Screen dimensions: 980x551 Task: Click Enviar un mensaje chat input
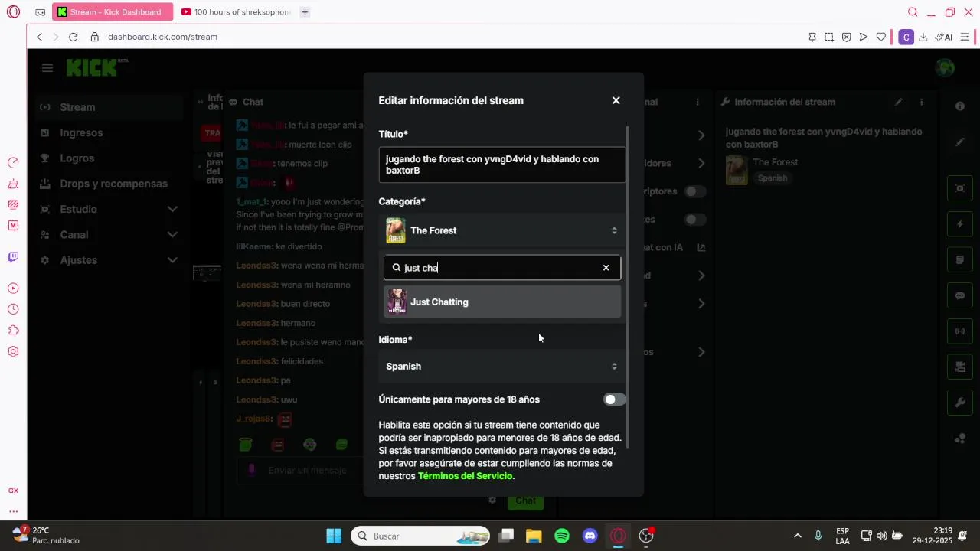(308, 471)
